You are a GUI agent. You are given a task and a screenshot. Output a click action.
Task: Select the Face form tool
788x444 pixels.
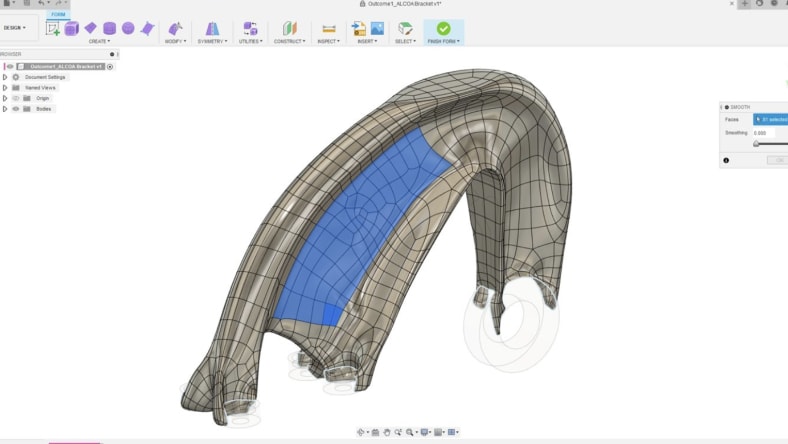pyautogui.click(x=147, y=28)
